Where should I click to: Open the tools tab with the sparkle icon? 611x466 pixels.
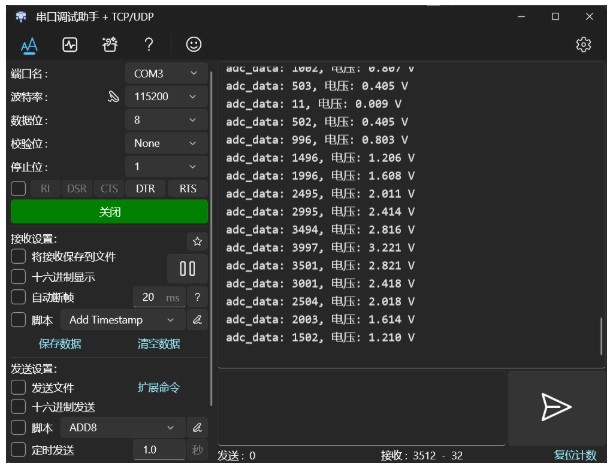tap(108, 45)
